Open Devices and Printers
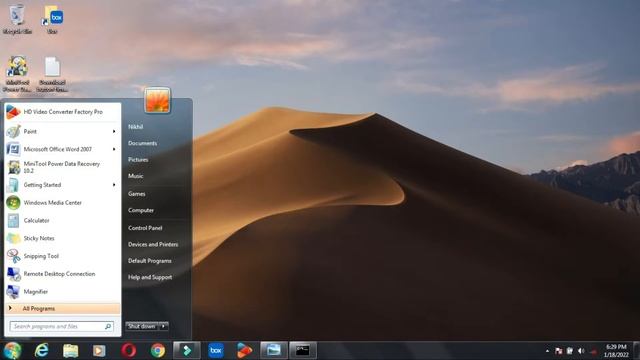Viewport: 640px width, 360px height. pyautogui.click(x=153, y=244)
